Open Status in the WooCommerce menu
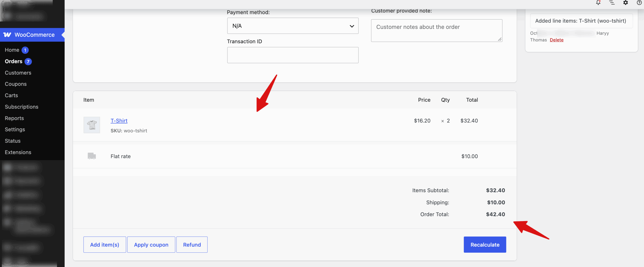The image size is (644, 267). 13,141
